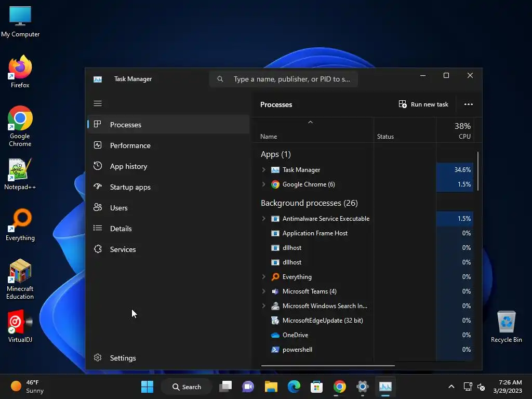Select the first dllhost process row
The image size is (532, 399).
tap(363, 248)
